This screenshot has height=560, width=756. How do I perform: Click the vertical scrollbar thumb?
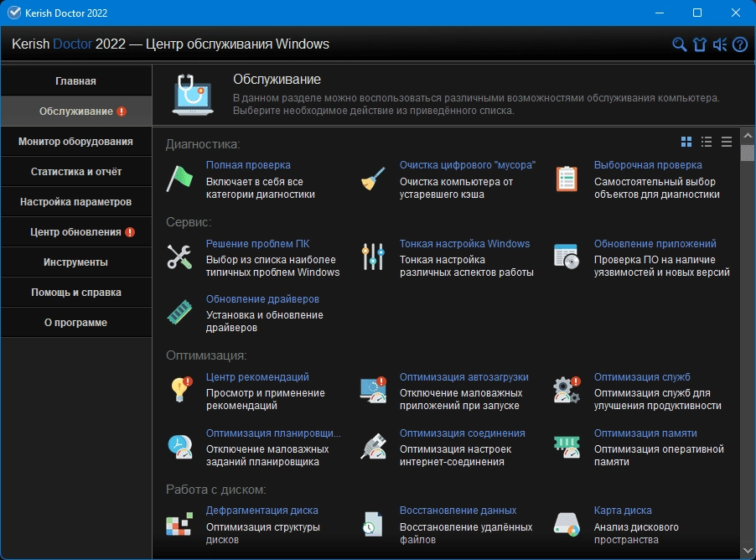(x=748, y=153)
